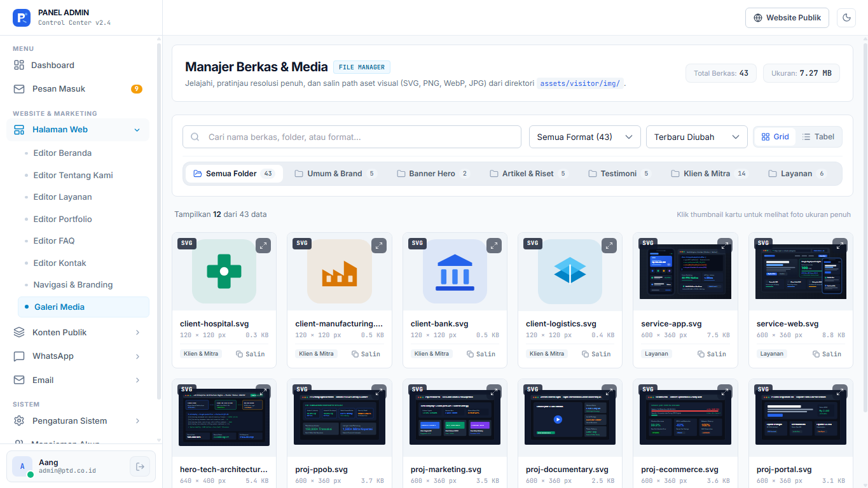Select Testimoni folder tab

[x=619, y=174]
